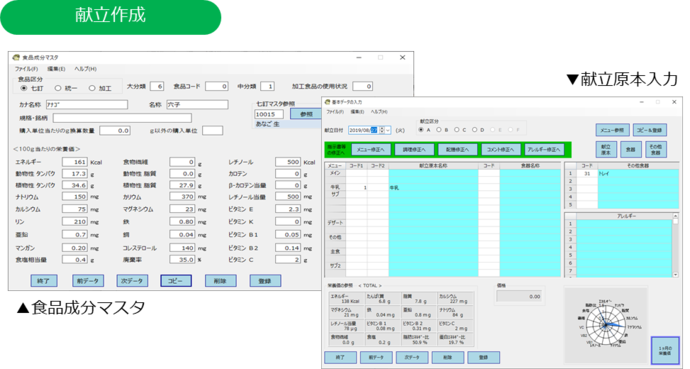Open the 食器 icon button
Image resolution: width=690 pixels, height=369 pixels.
click(x=631, y=150)
